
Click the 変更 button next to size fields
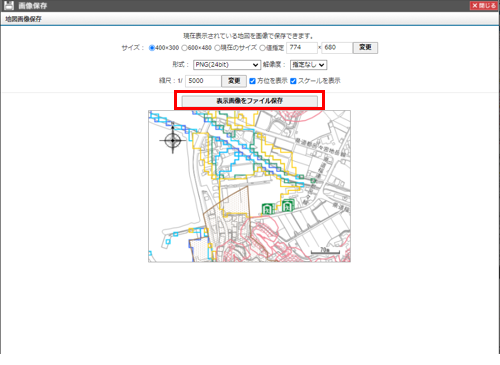(365, 48)
